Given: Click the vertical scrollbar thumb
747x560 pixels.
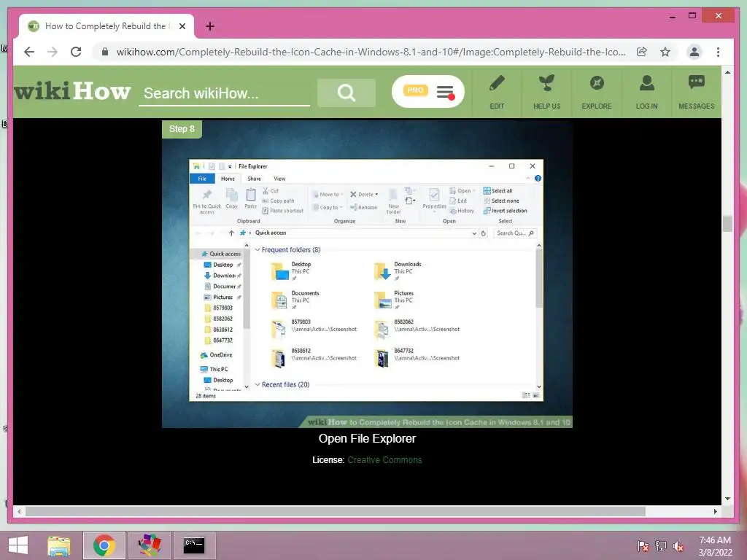Looking at the screenshot, I should point(727,224).
